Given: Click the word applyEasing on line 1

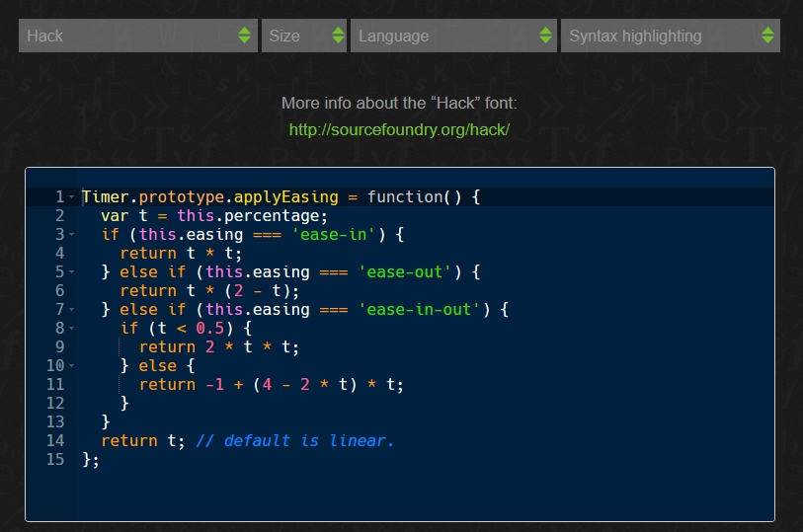Looking at the screenshot, I should coord(285,197).
